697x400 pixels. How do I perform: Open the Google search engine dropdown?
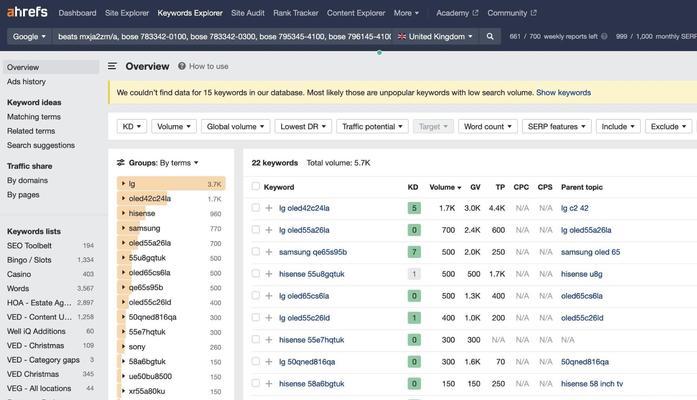pyautogui.click(x=29, y=36)
